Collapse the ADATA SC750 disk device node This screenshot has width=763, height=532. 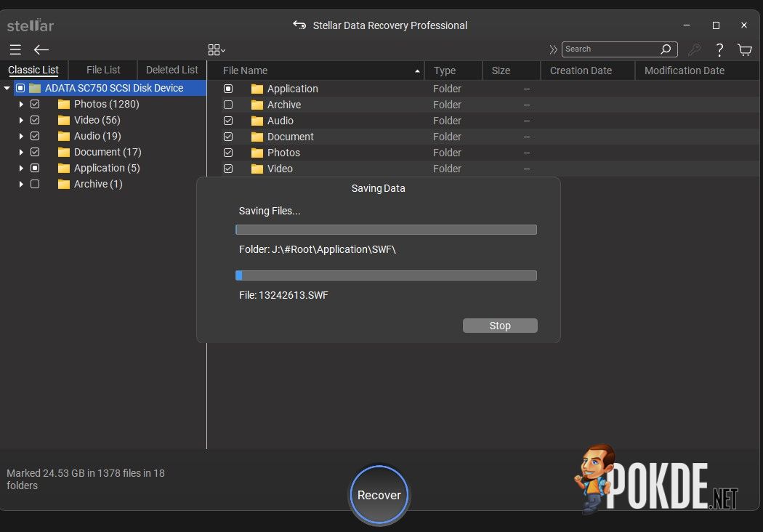7,89
